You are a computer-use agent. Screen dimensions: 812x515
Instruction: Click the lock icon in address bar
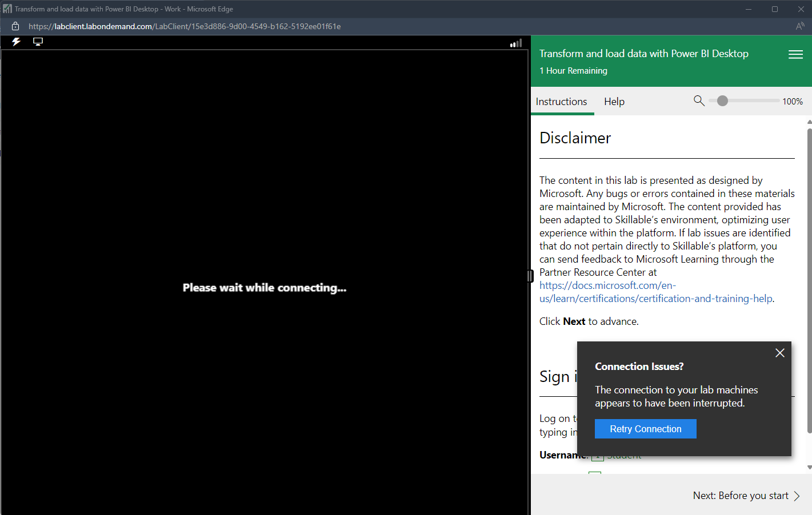pos(15,26)
